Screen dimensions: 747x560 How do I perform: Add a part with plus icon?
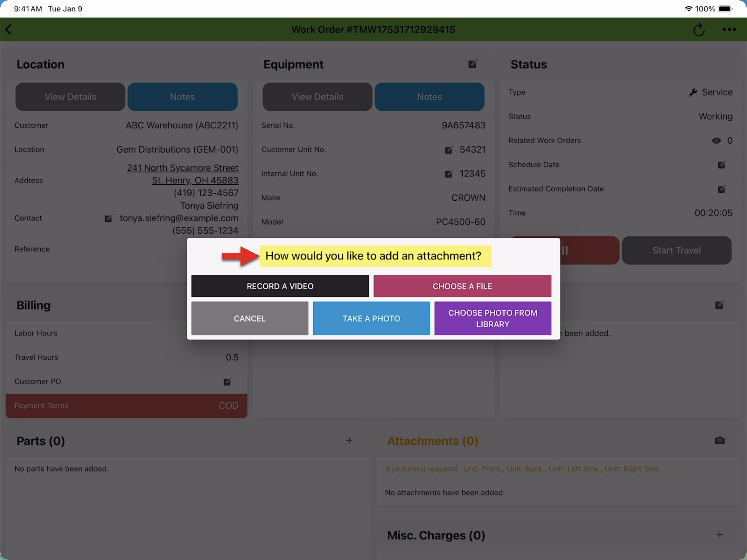click(349, 441)
